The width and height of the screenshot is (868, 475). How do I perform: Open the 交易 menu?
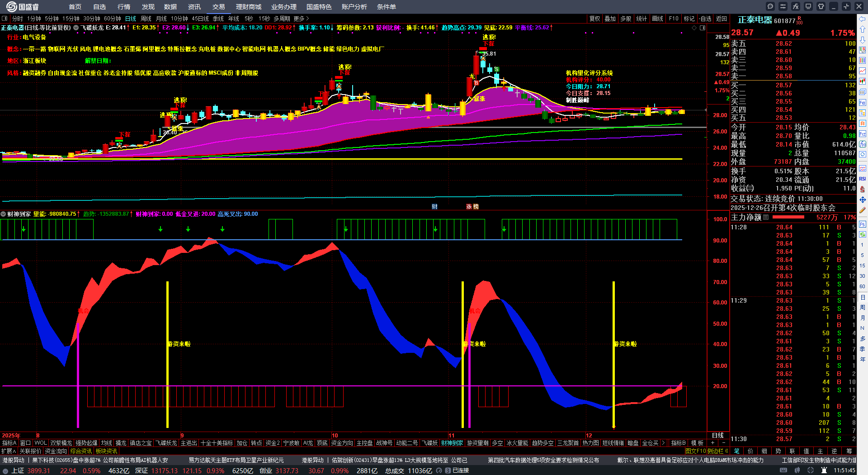[219, 7]
